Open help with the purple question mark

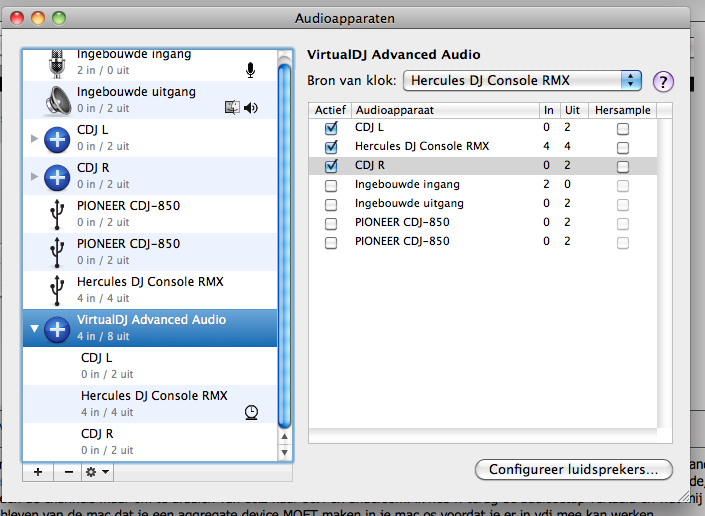click(x=663, y=82)
